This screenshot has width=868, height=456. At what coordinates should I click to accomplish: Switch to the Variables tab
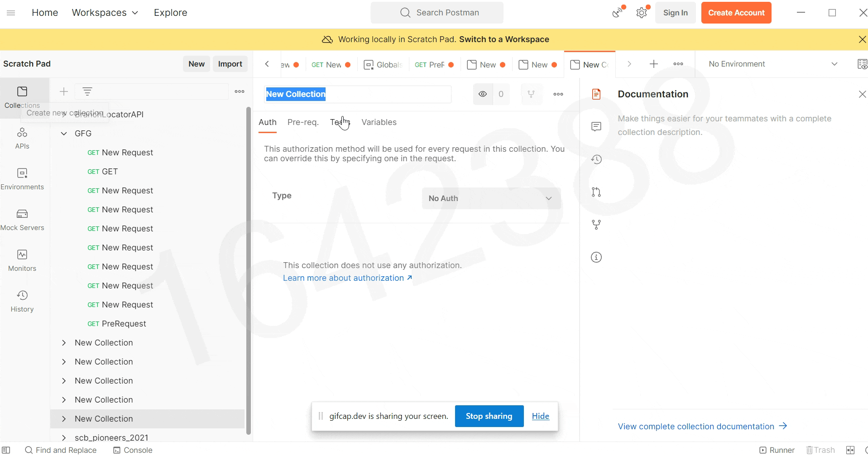pyautogui.click(x=379, y=122)
